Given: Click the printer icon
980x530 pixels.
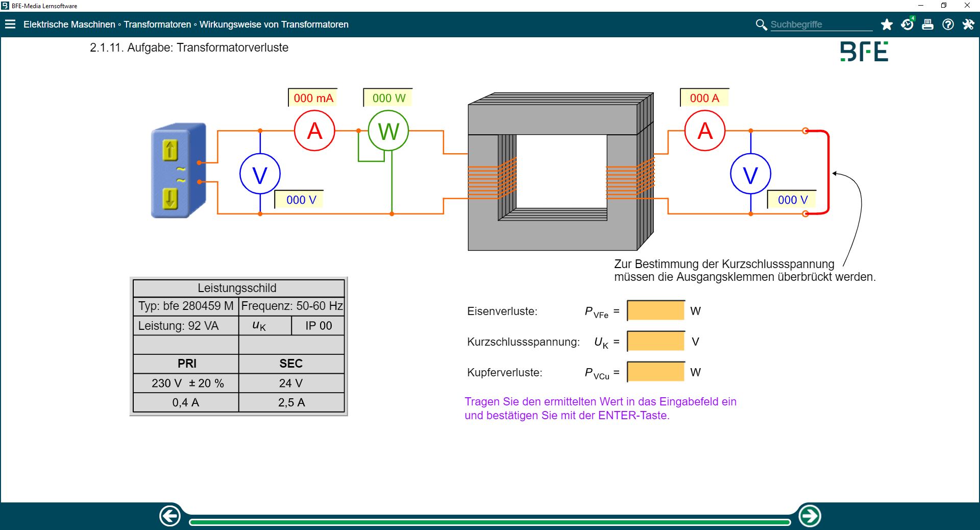Looking at the screenshot, I should click(927, 25).
